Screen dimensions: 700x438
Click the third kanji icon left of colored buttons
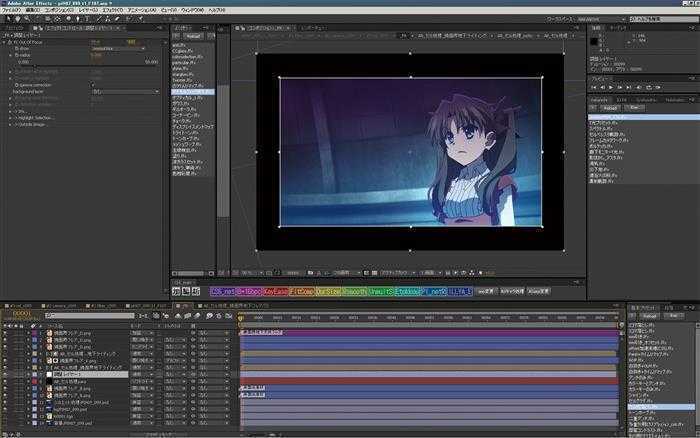point(196,291)
